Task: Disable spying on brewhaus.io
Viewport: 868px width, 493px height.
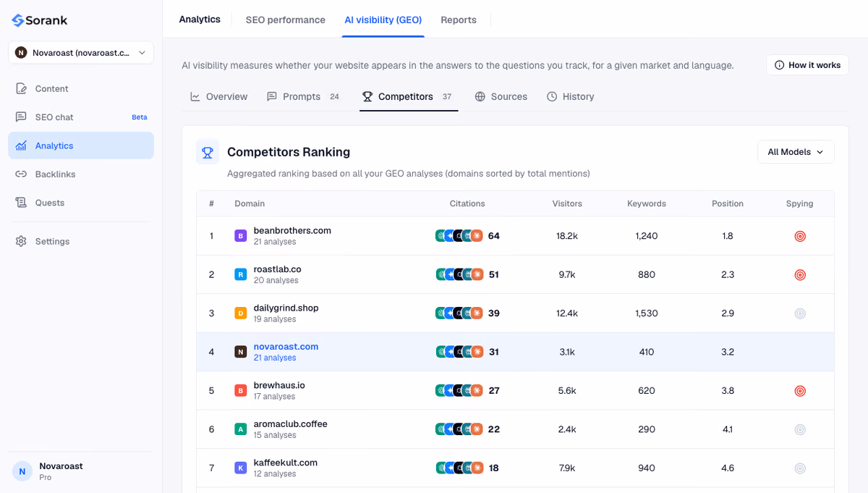Action: coord(800,391)
